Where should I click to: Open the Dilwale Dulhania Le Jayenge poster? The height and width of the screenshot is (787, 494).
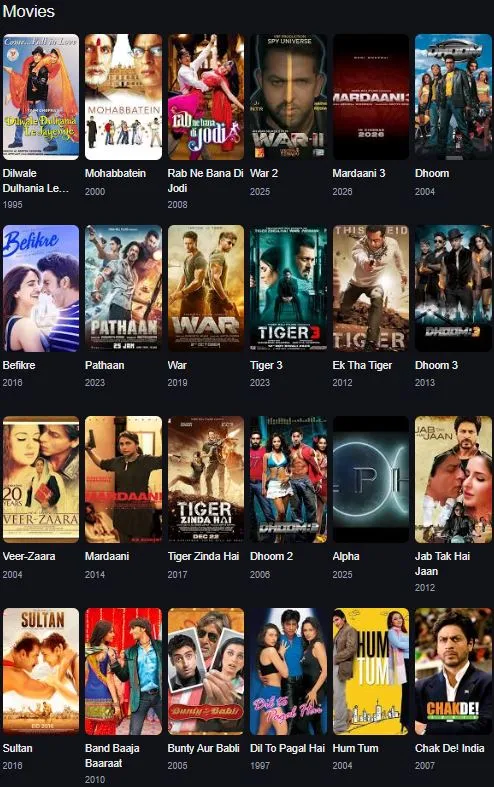[x=41, y=97]
